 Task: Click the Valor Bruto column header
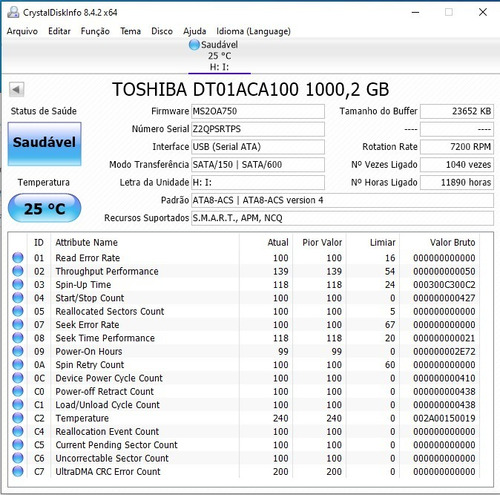click(452, 242)
